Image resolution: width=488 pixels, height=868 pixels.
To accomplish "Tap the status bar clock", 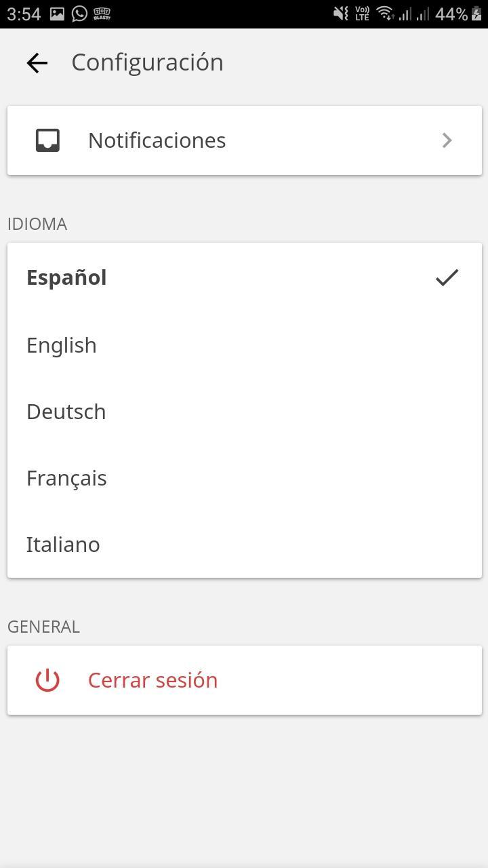I will tap(24, 14).
